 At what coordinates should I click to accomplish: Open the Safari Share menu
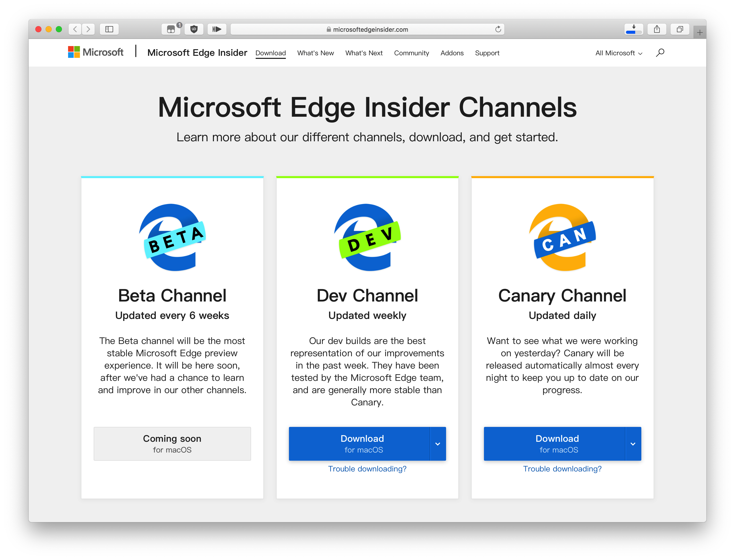point(657,29)
